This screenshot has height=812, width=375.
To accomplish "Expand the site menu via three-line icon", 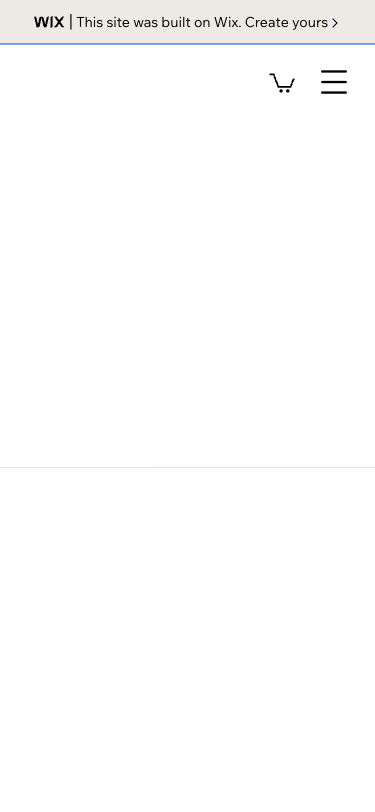I will point(334,82).
